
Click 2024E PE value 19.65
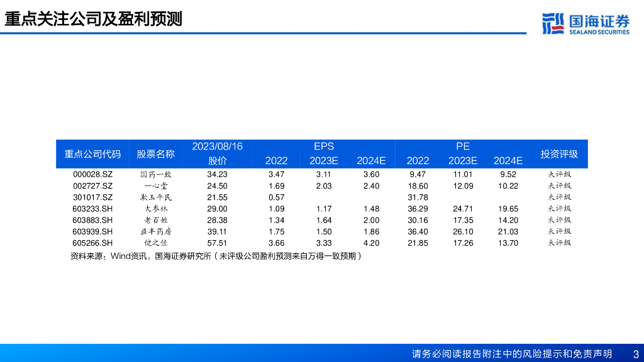click(x=508, y=209)
